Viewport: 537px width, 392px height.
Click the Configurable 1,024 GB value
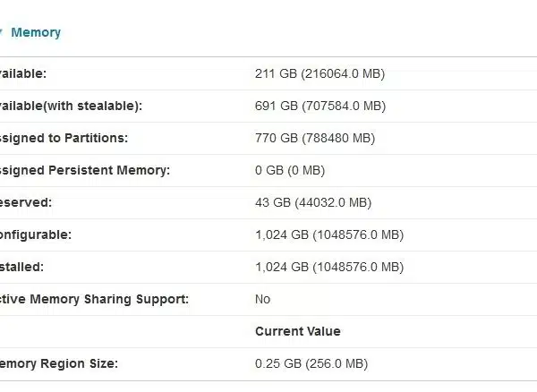click(x=329, y=234)
